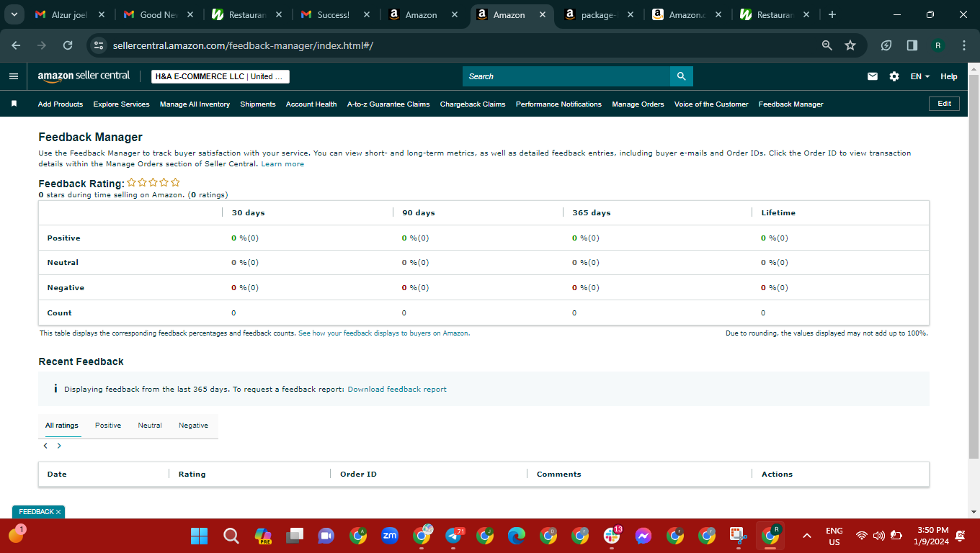
Task: Click Feedback Manager nav item
Action: [790, 104]
